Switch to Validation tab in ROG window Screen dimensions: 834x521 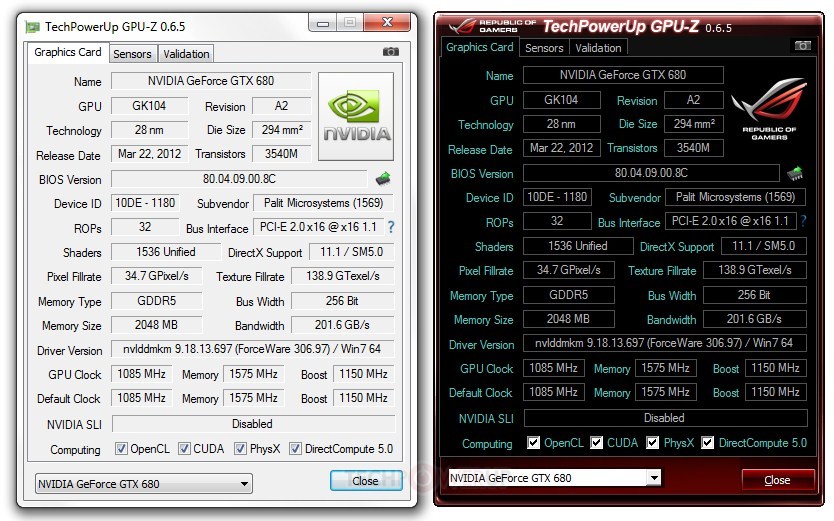[x=598, y=48]
